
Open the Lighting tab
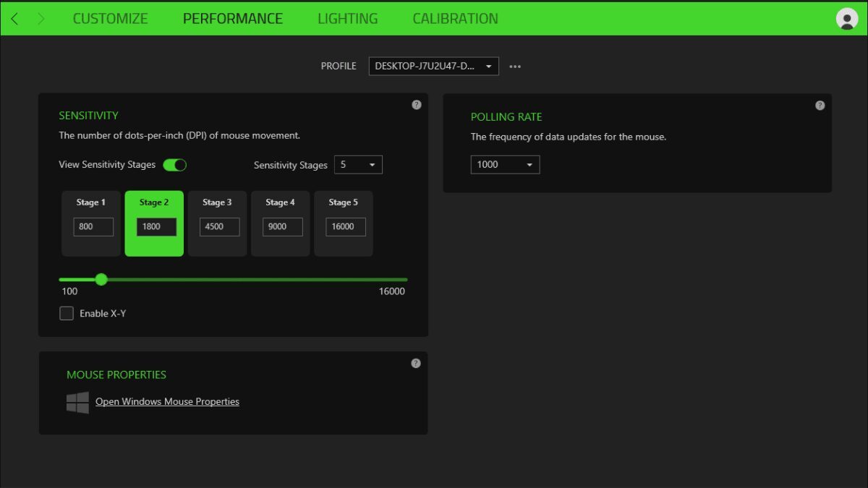pos(348,19)
